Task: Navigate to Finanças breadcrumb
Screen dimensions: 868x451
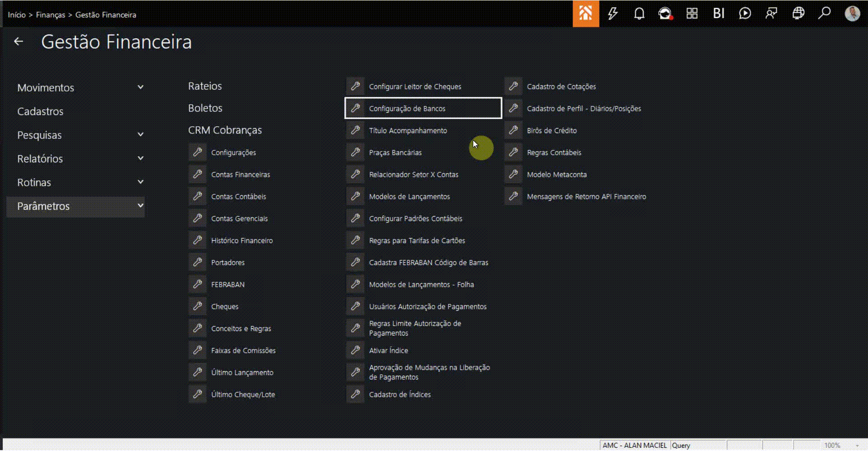Action: point(51,15)
